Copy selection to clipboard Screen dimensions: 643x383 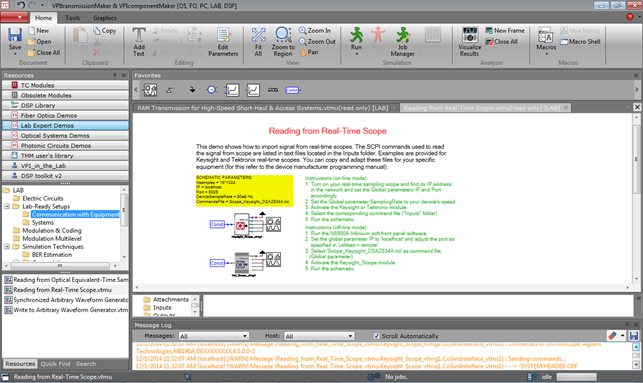[105, 31]
